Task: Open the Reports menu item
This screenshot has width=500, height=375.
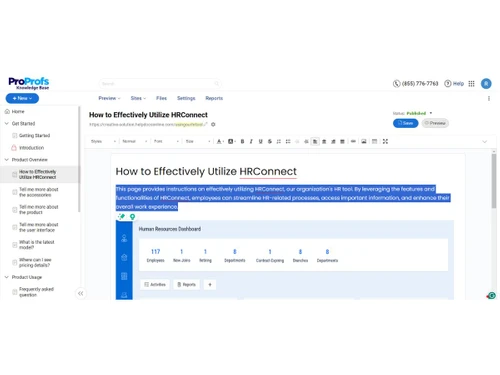Action: [214, 98]
